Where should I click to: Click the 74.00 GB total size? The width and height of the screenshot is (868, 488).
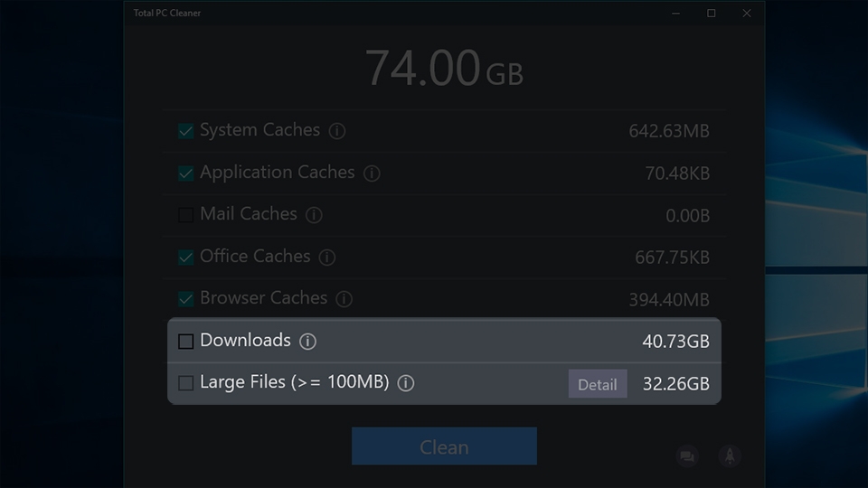[x=444, y=68]
